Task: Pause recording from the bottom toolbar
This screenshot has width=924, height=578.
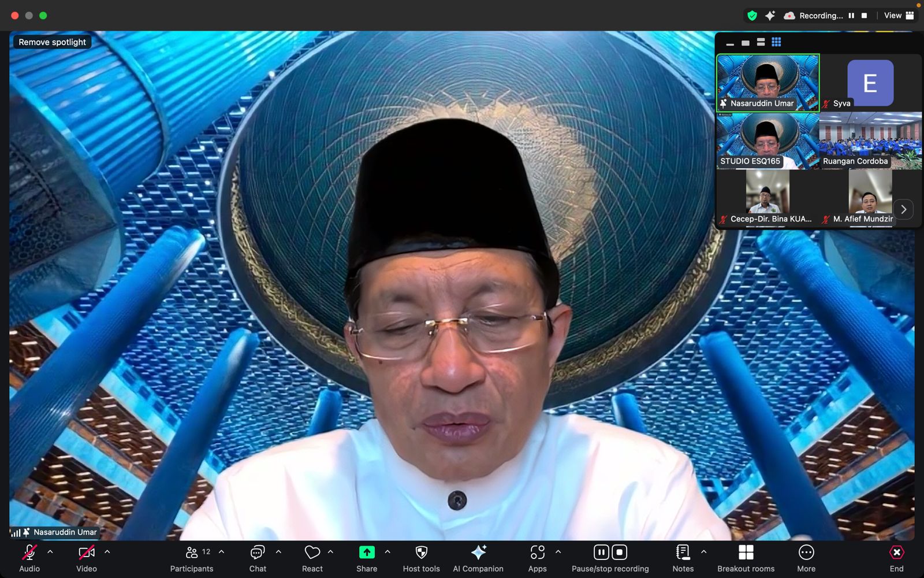Action: 601,553
